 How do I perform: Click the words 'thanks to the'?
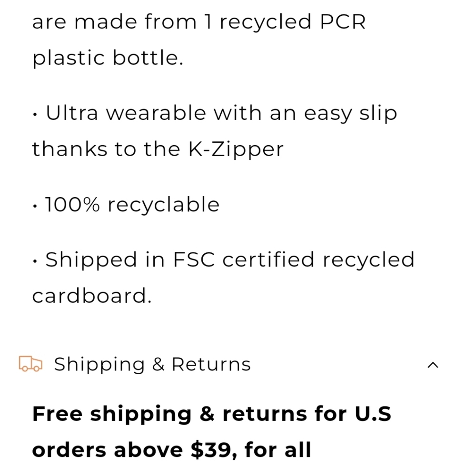pyautogui.click(x=106, y=149)
